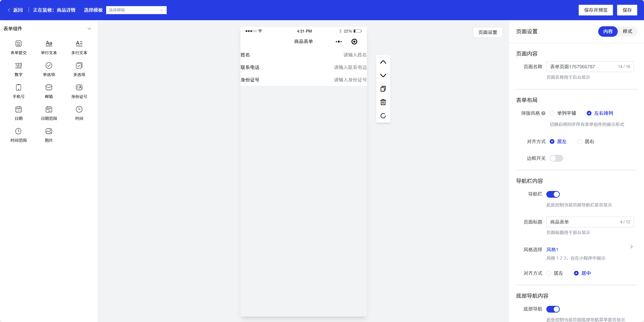The height and width of the screenshot is (322, 644).
Task: Expand the 风格选择 options arrow
Action: click(631, 247)
